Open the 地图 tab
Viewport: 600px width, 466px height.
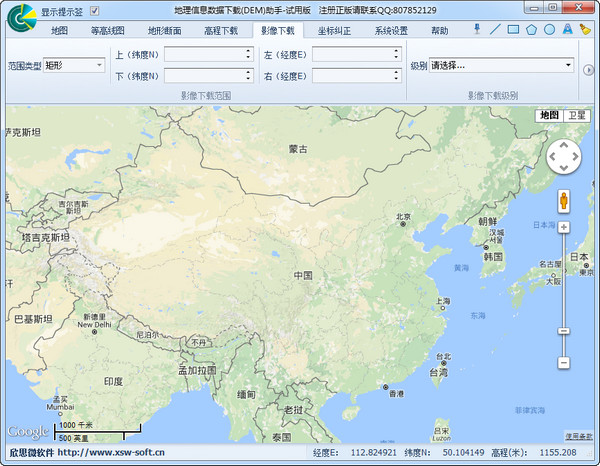point(60,31)
